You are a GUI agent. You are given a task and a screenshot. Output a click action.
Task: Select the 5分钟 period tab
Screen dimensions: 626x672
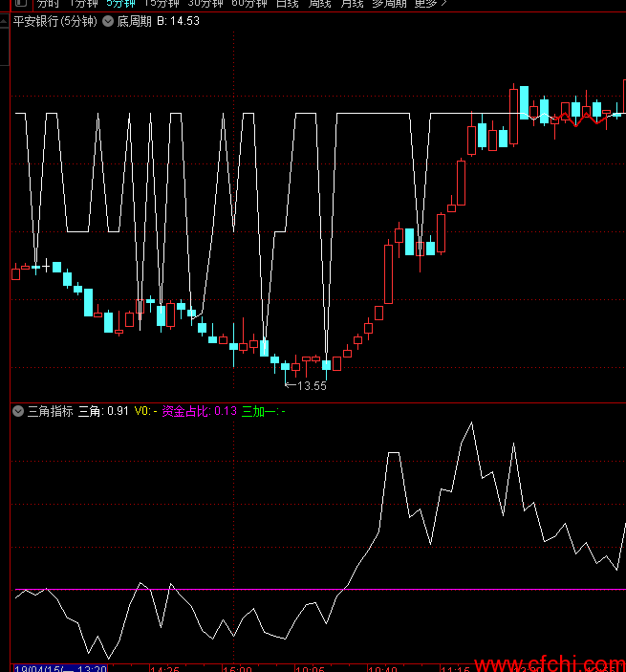(120, 4)
